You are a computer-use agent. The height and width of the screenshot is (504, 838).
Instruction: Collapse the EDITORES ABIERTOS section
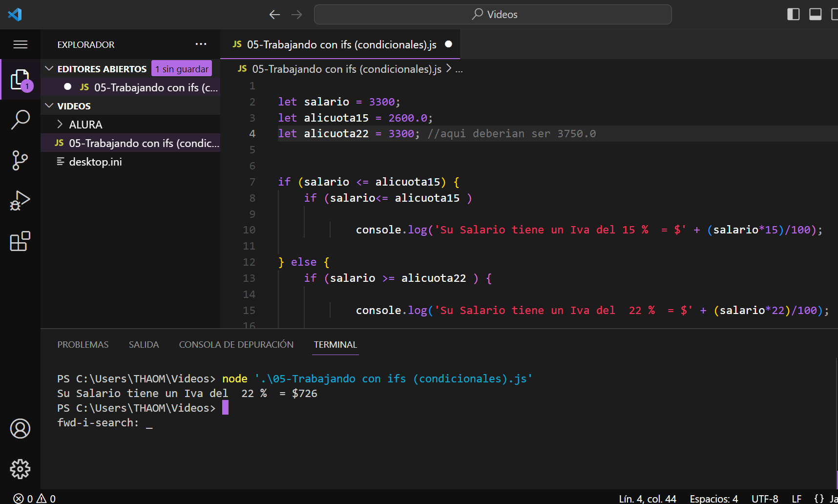(49, 69)
